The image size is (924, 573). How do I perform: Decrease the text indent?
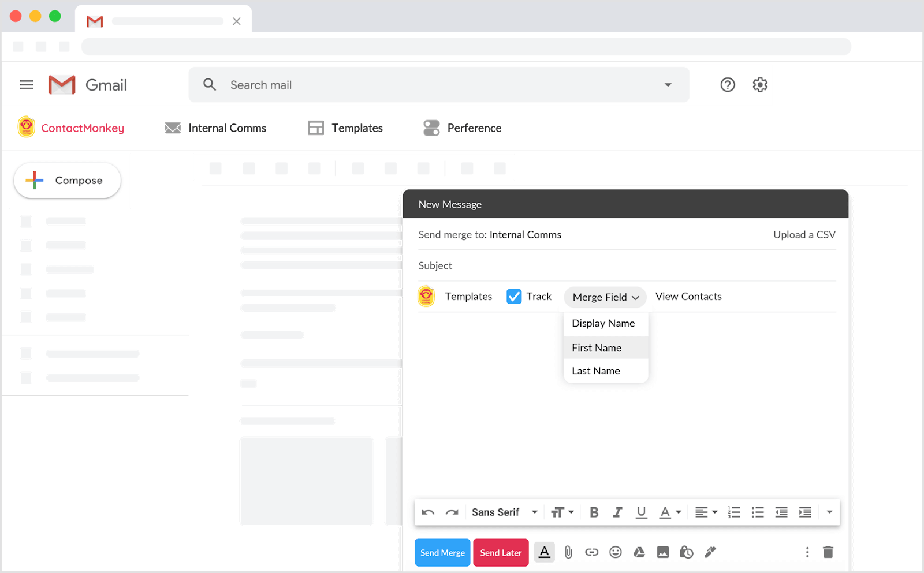tap(781, 512)
